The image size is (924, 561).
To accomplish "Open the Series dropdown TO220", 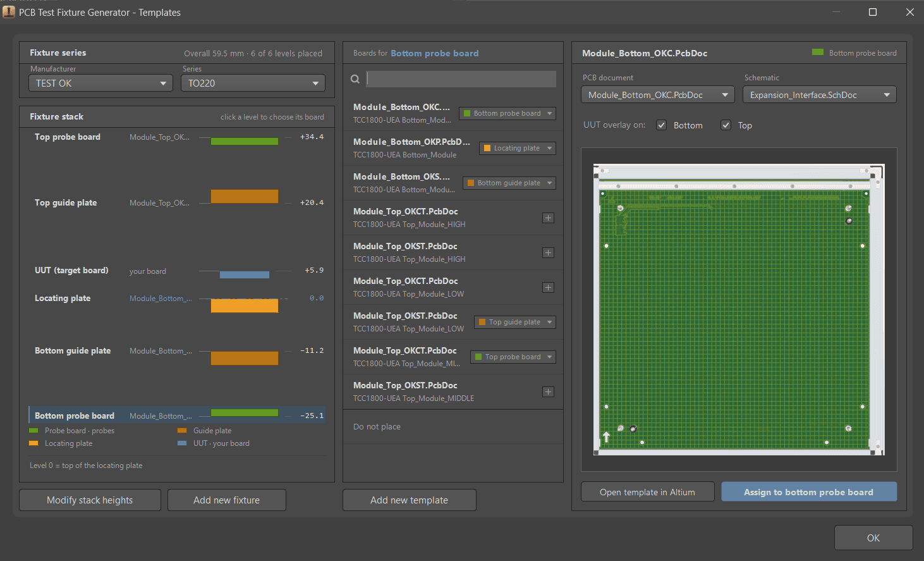I will [x=253, y=83].
